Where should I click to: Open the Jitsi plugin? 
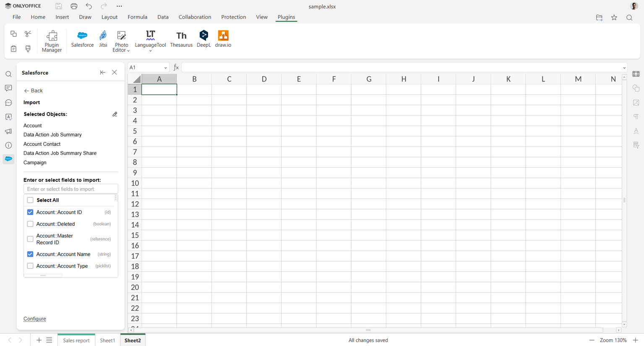[x=103, y=39]
